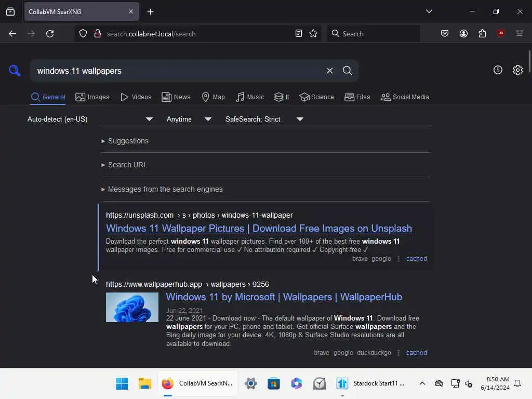Viewport: 532px width, 399px height.
Task: Open Save to Pocket icon
Action: coord(445,34)
